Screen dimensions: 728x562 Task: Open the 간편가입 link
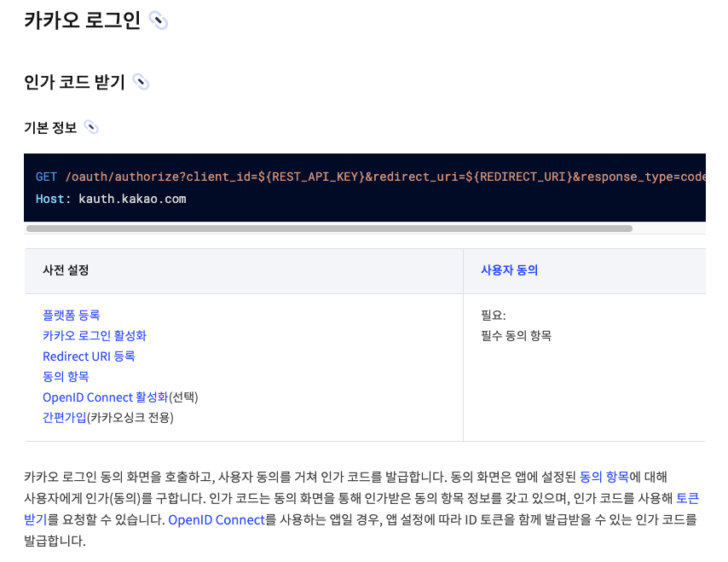coord(65,418)
